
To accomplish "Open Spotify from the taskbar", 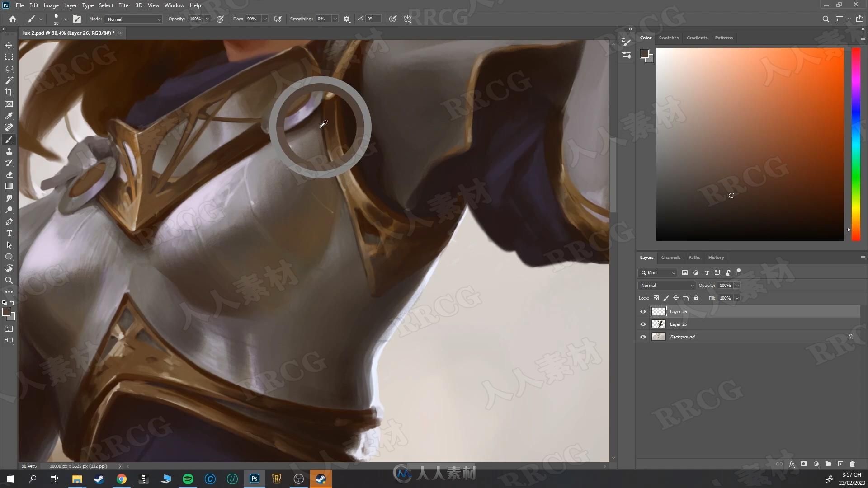I will click(188, 479).
